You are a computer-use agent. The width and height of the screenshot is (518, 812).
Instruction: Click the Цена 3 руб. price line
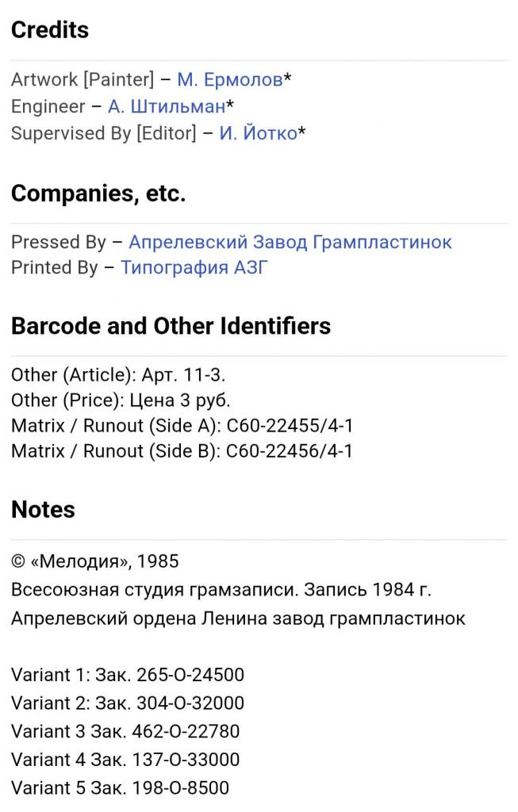(121, 400)
